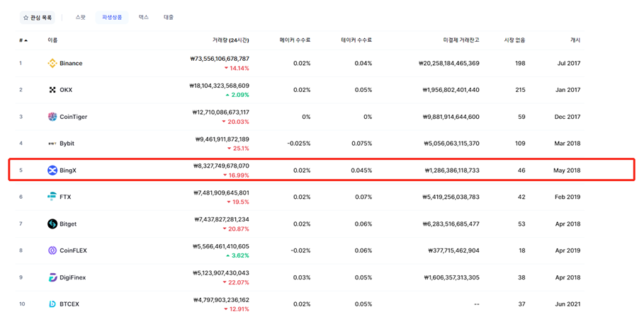Sort by 테이커 수수료 column header
This screenshot has height=317, width=644.
point(356,40)
